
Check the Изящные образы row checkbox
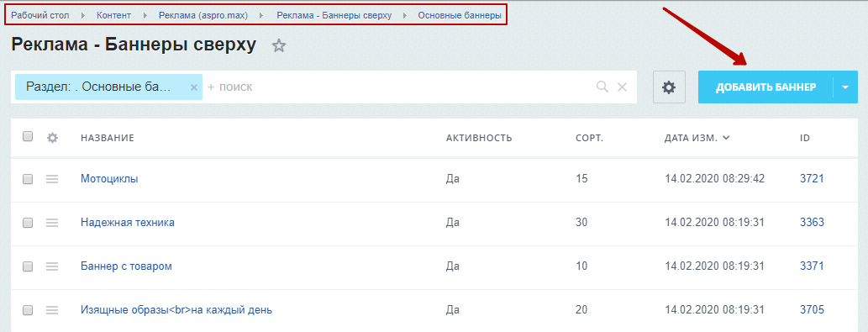(28, 310)
